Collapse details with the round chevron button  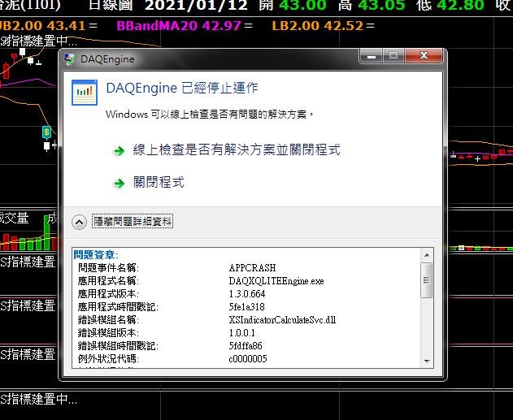(x=79, y=223)
